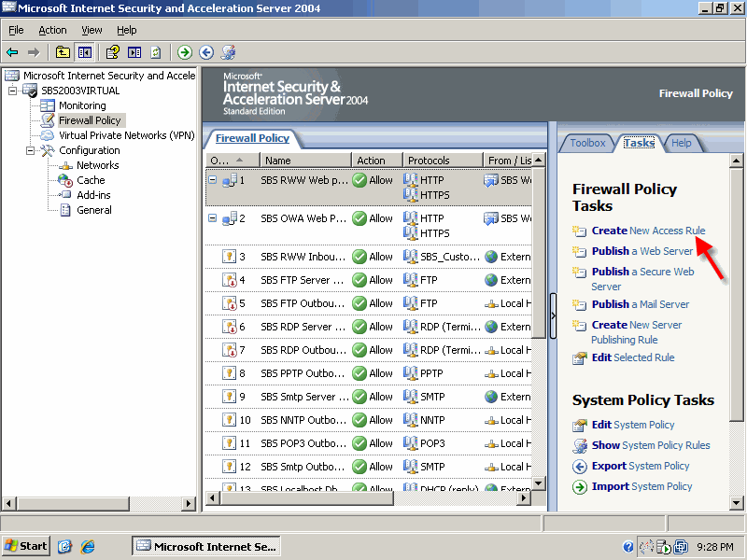Click the Up one level folder icon
The image size is (747, 560).
pos(63,52)
